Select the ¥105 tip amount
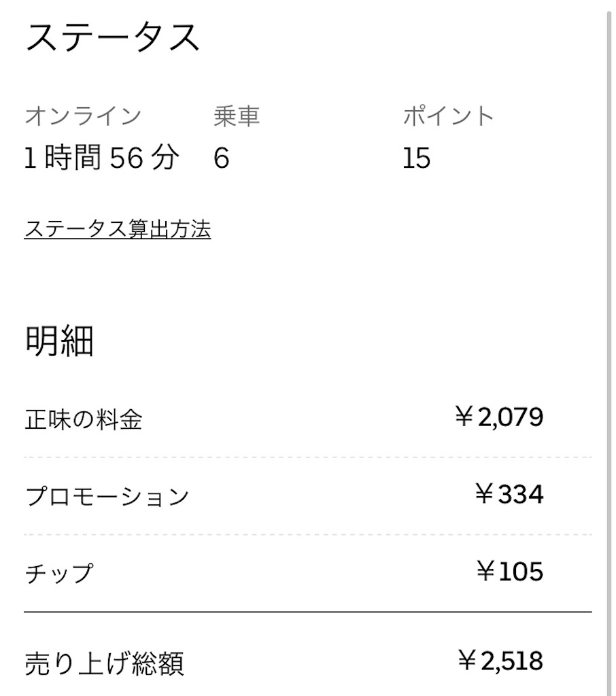The image size is (616, 696). click(x=509, y=572)
